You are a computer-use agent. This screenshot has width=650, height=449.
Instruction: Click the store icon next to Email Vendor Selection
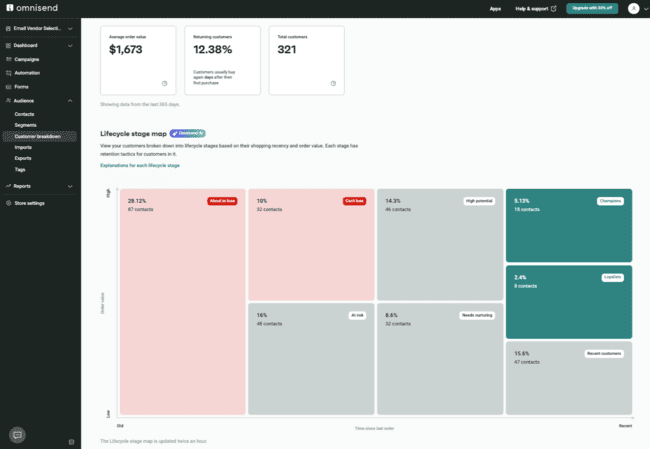tap(8, 29)
